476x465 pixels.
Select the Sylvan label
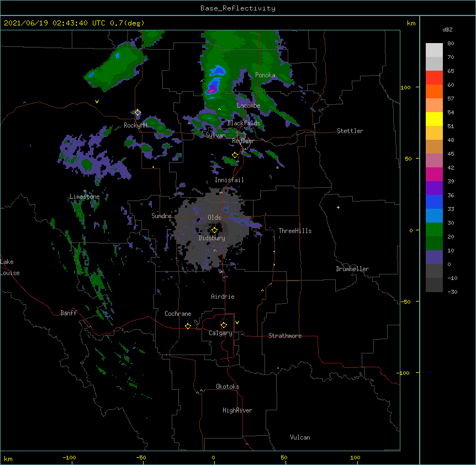(215, 135)
